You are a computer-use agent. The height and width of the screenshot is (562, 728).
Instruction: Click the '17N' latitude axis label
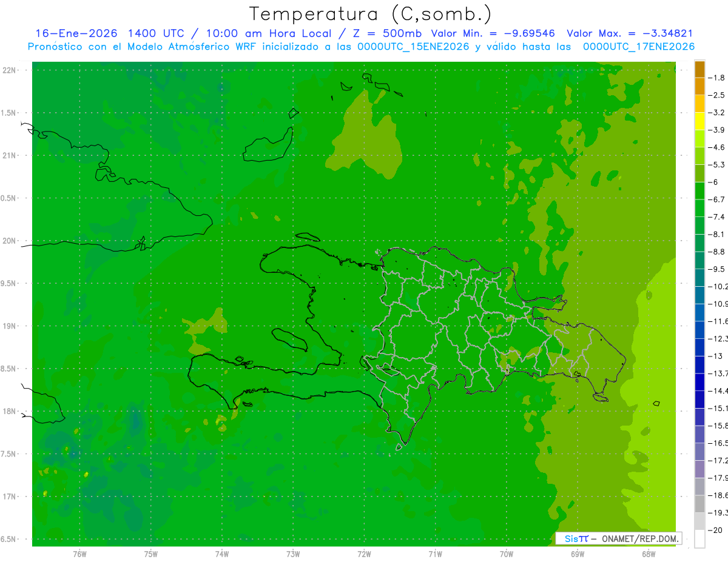[x=8, y=497]
